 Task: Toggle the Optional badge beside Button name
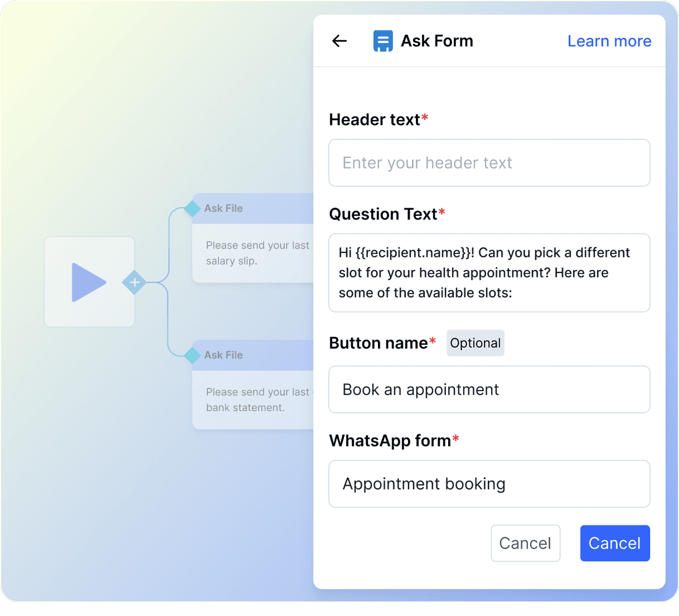(475, 343)
